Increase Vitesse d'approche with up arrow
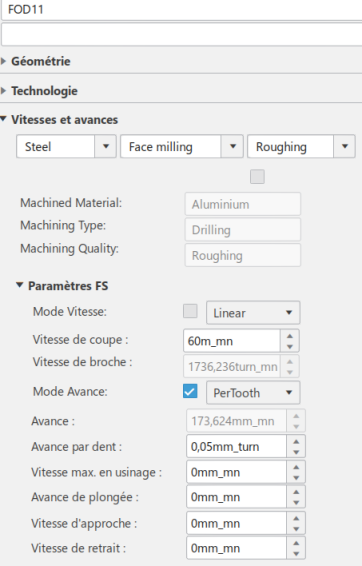 coord(296,518)
